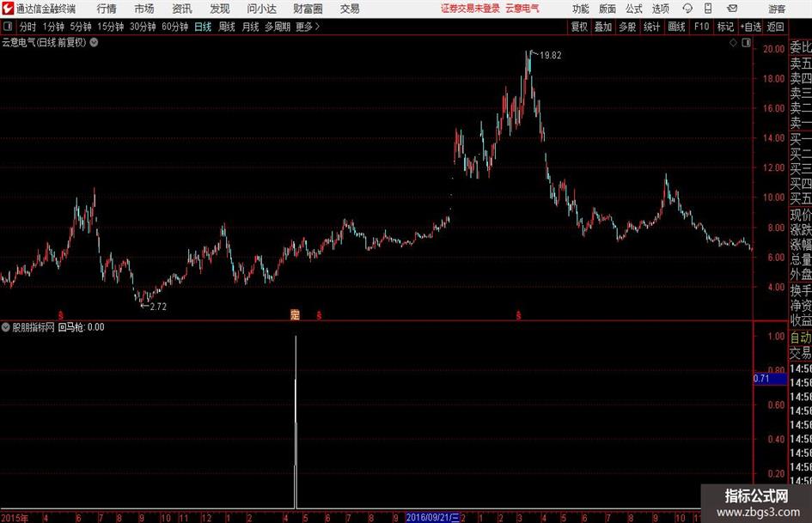The width and height of the screenshot is (812, 523).
Task: Switch to 5分钟 period tab
Action: (x=81, y=27)
